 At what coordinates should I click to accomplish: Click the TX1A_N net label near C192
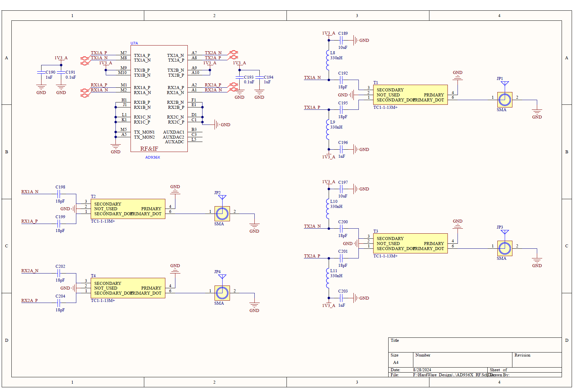[312, 78]
